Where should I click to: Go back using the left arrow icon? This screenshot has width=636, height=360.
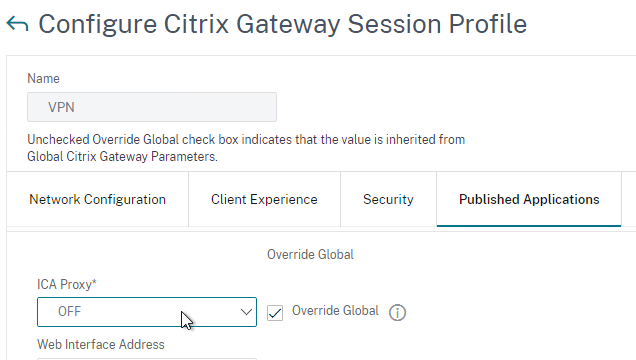[x=17, y=24]
